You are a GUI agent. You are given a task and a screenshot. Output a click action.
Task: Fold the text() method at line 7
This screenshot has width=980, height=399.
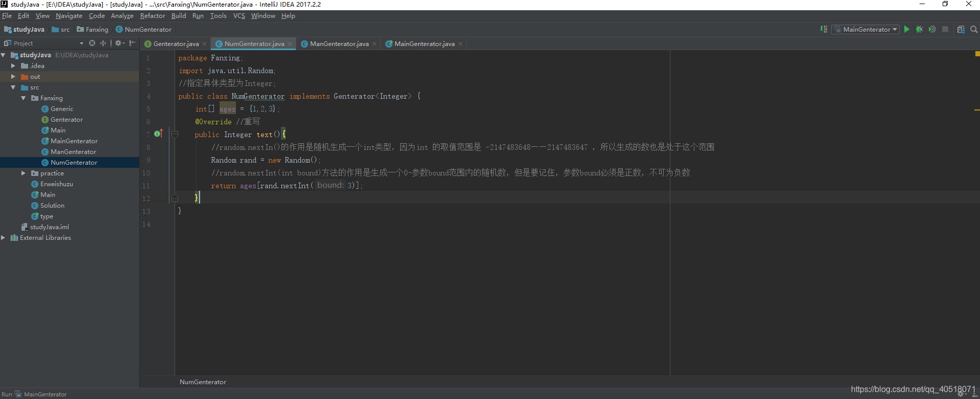pyautogui.click(x=175, y=135)
